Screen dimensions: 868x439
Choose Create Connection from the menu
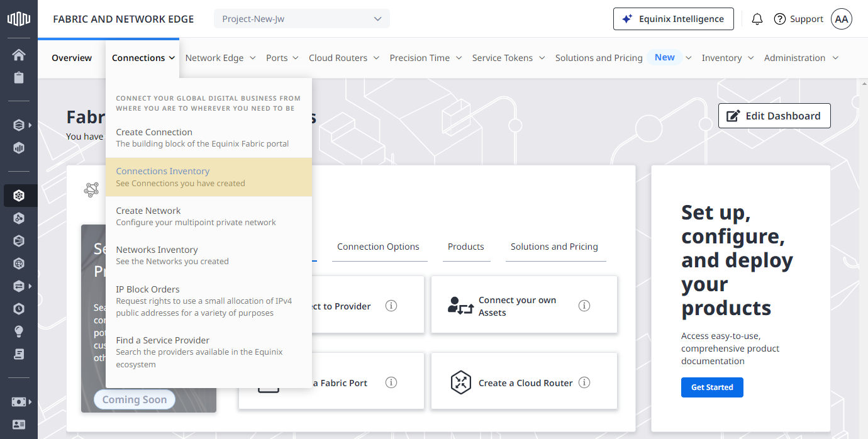pyautogui.click(x=209, y=138)
